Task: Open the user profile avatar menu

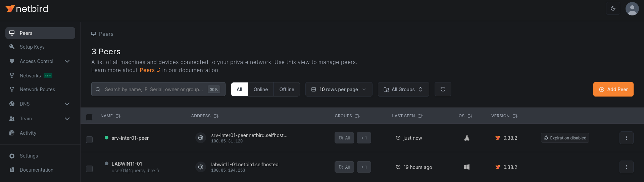Action: 632,8
